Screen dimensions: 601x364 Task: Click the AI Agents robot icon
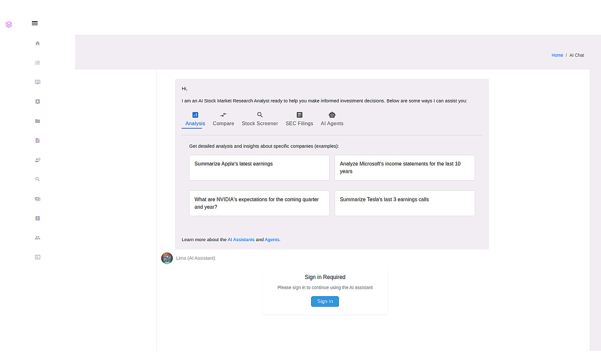tap(332, 115)
